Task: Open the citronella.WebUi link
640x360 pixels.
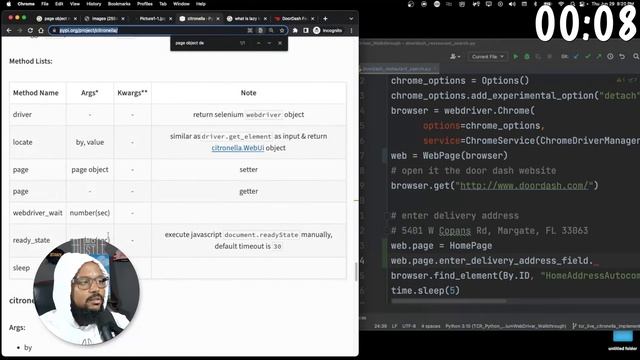Action: (x=238, y=148)
